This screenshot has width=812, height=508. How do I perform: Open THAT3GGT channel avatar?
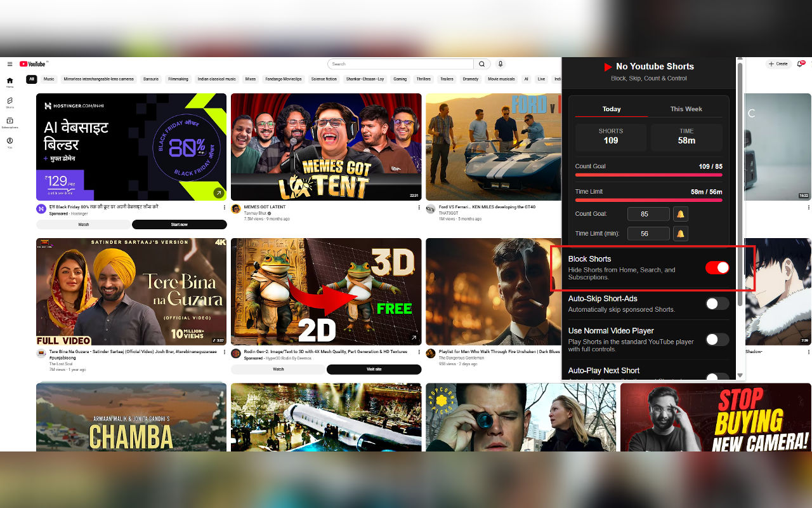pos(431,209)
